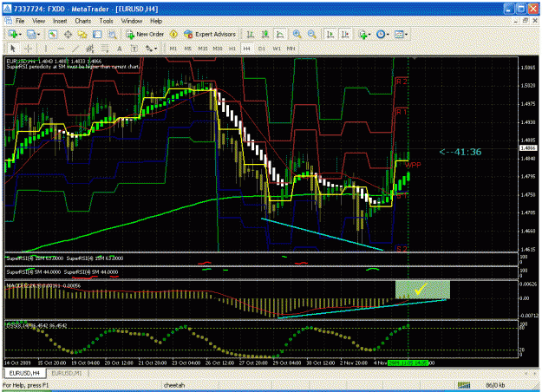Click the 86/0 kb traffic indicator
Image resolution: width=542 pixels, height=392 pixels.
coord(496,385)
